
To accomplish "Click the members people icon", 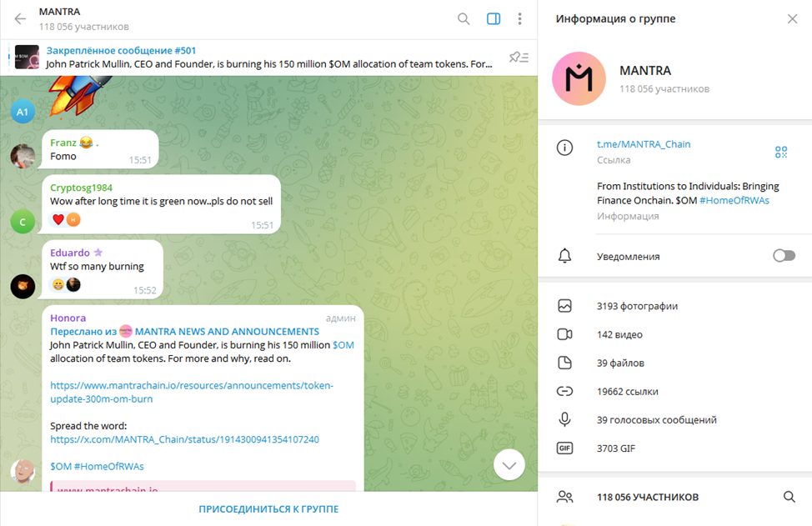I will pyautogui.click(x=564, y=497).
